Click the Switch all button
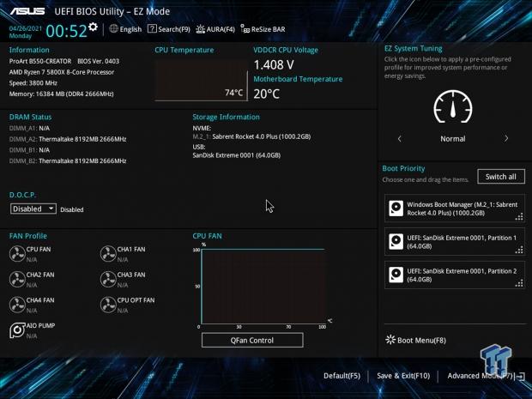Image resolution: width=532 pixels, height=399 pixels. coord(501,177)
